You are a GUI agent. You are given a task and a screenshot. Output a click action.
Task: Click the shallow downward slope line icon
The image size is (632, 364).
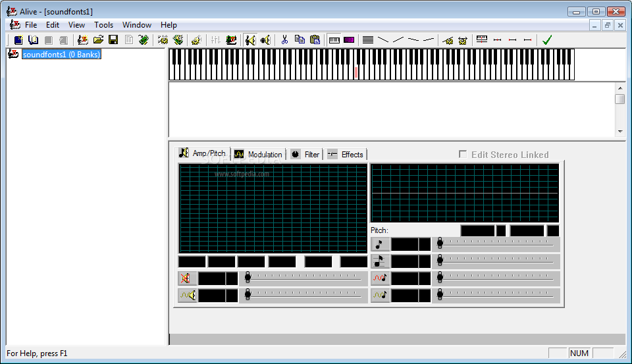pos(413,40)
